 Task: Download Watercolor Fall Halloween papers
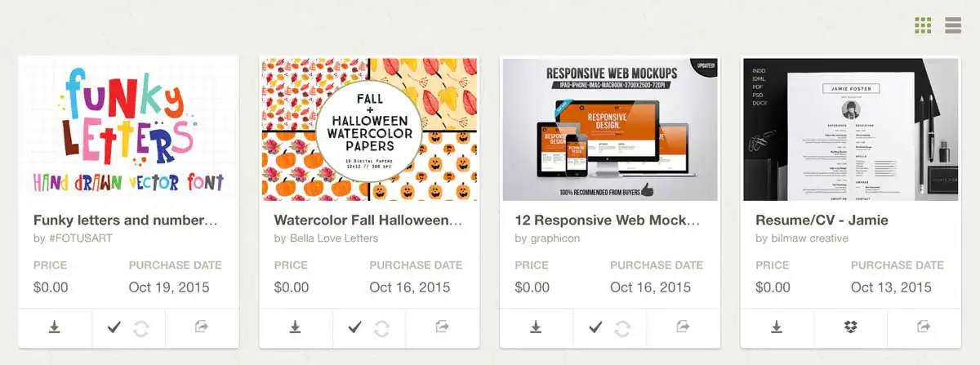(x=296, y=327)
